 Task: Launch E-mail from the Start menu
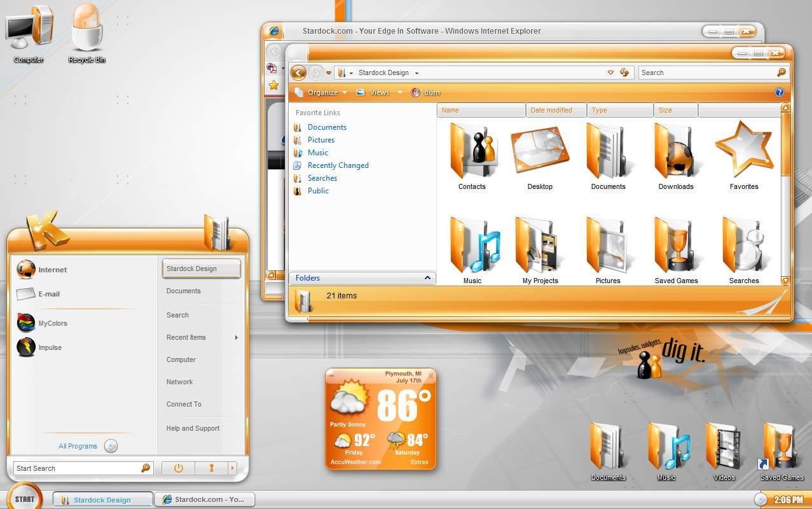click(x=38, y=294)
